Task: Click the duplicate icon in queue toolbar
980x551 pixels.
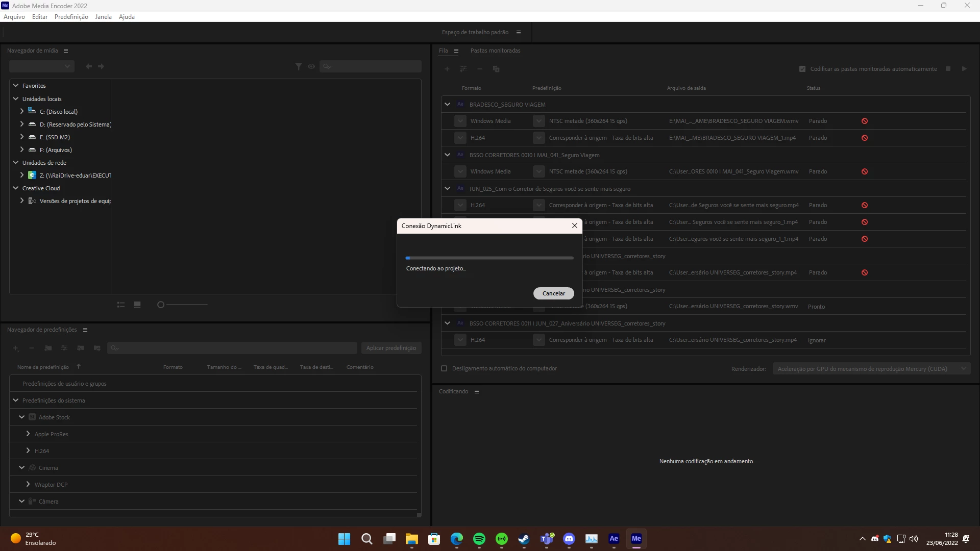Action: pyautogui.click(x=496, y=69)
